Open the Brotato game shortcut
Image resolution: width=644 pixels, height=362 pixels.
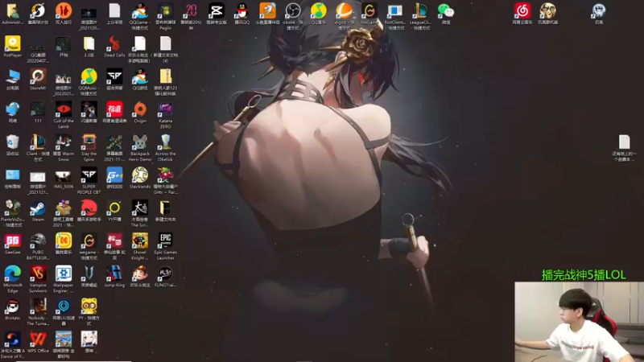(12, 307)
